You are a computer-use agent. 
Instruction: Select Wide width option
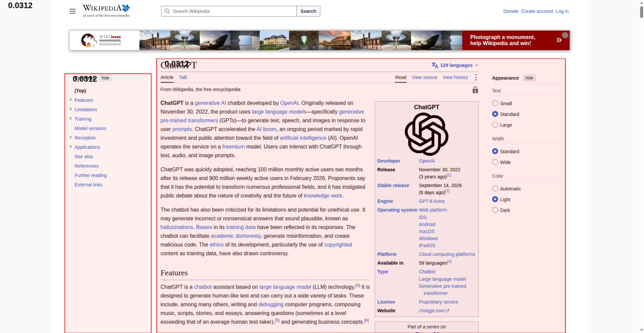point(495,162)
